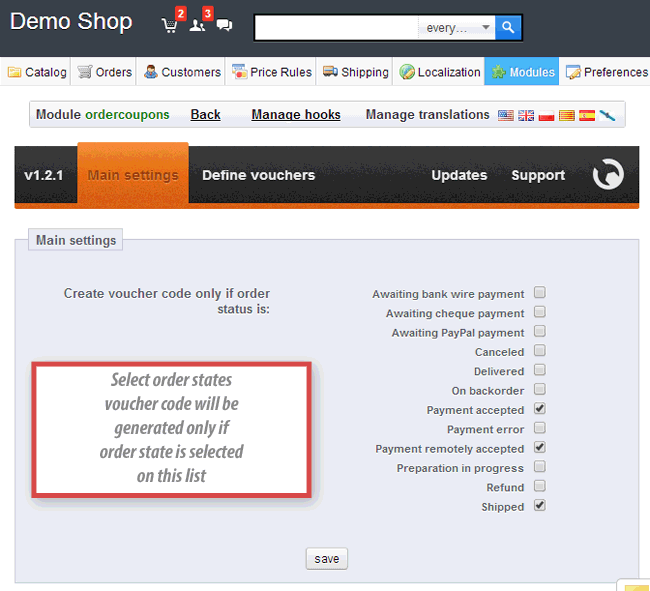This screenshot has width=650, height=591.
Task: Open the Price Rules menu
Action: coord(272,72)
